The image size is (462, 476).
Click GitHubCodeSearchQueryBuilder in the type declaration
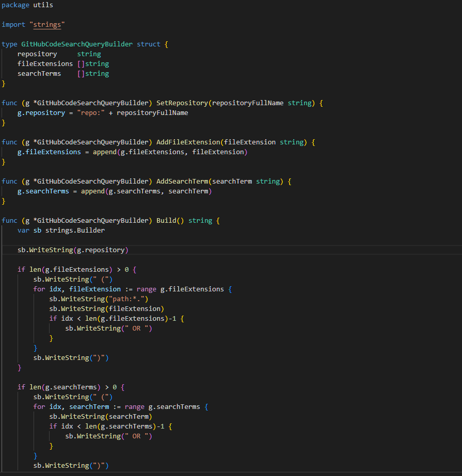point(77,44)
